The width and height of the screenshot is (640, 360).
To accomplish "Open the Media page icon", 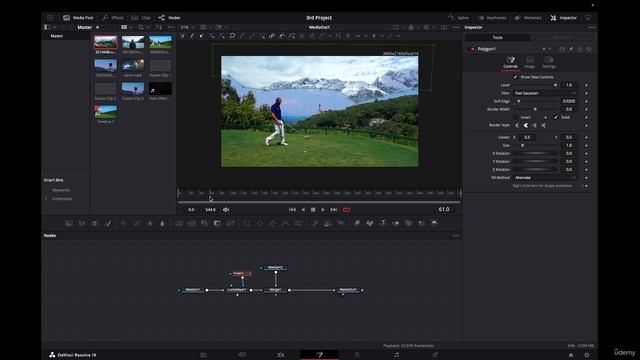I will pos(203,355).
